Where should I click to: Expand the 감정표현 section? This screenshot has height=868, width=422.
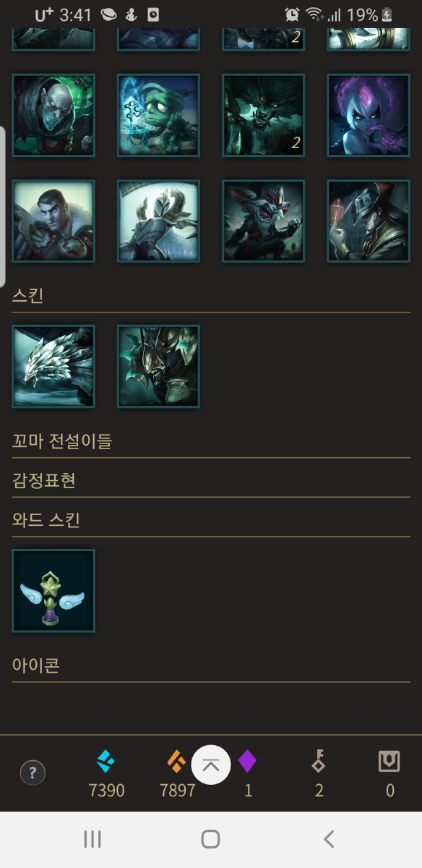click(x=211, y=481)
